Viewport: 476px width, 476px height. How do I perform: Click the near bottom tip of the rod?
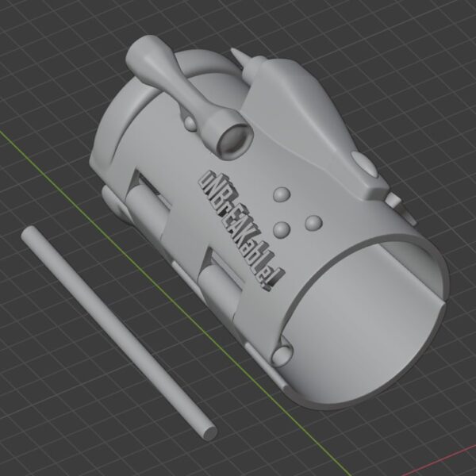click(x=208, y=433)
